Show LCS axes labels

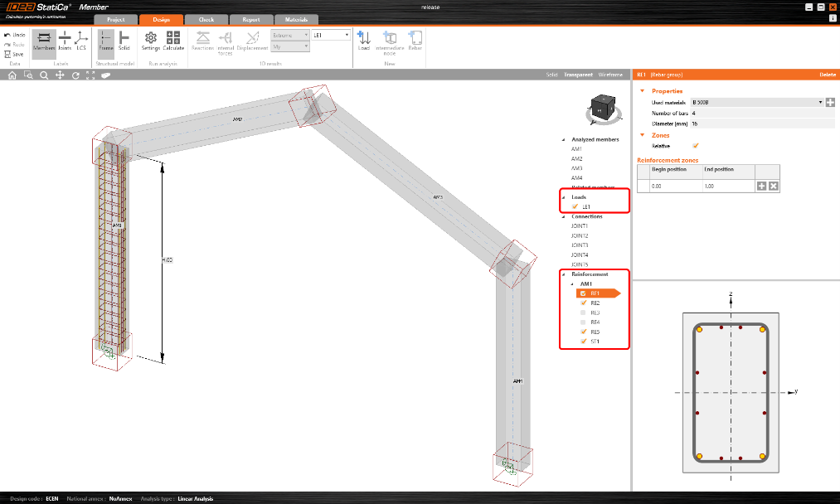click(81, 40)
